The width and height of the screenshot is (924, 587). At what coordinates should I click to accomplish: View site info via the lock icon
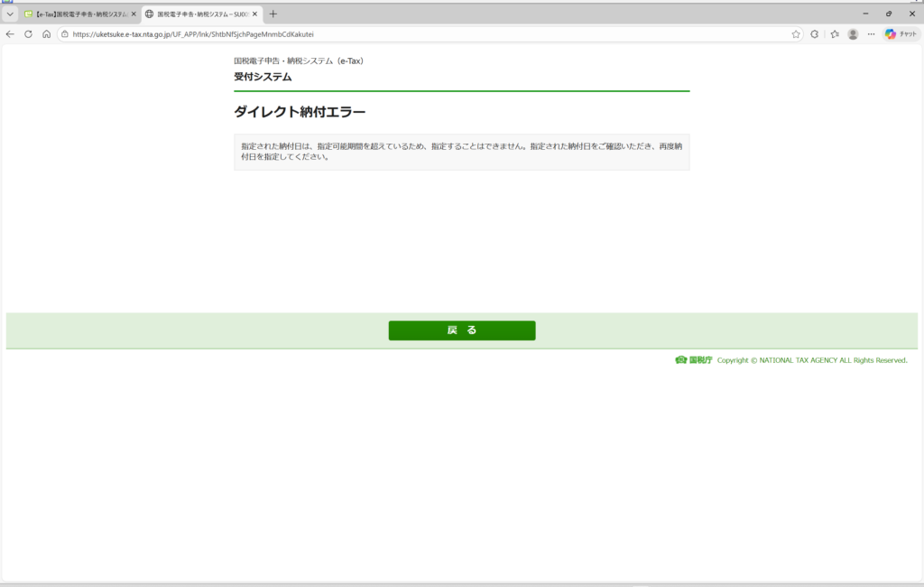pos(65,34)
